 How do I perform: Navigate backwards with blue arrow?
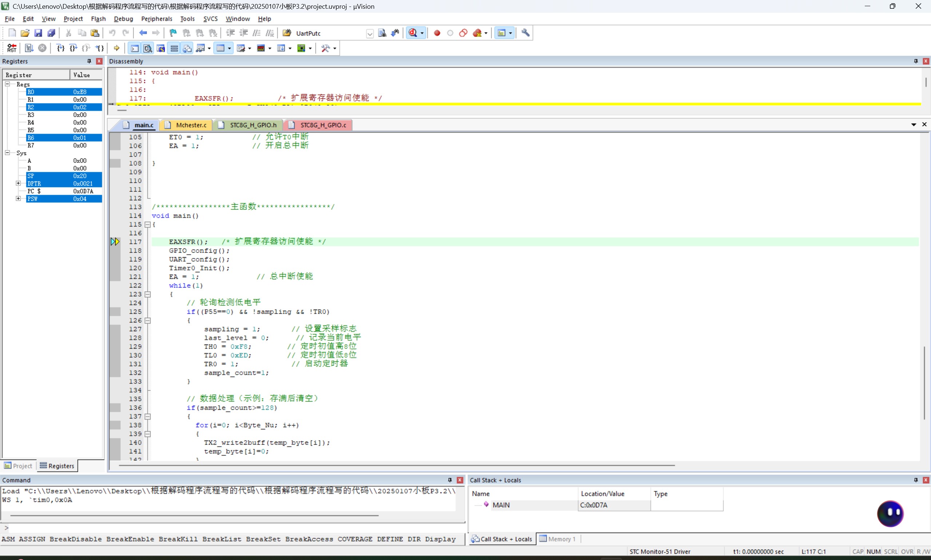click(143, 33)
